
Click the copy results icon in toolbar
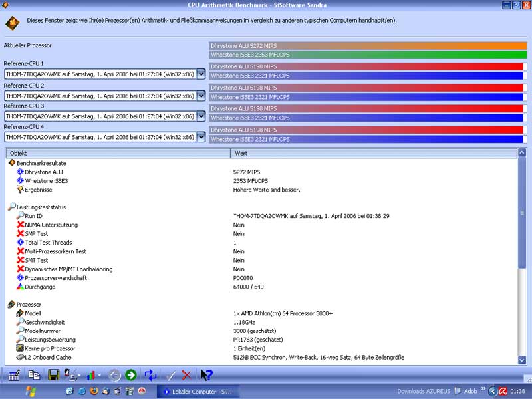(x=34, y=375)
